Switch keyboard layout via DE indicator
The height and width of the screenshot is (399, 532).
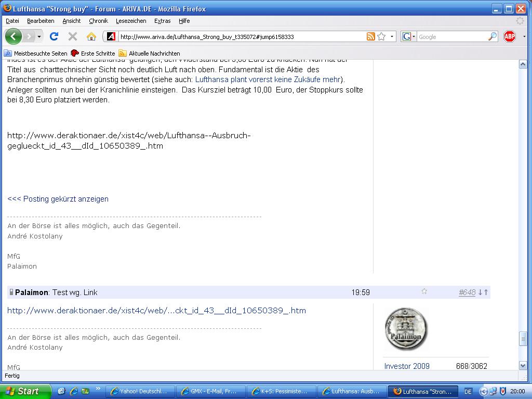click(x=468, y=391)
